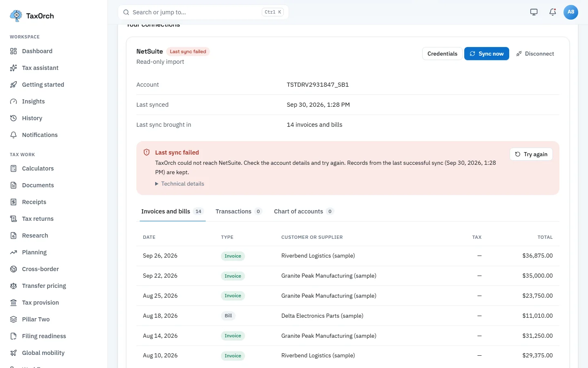This screenshot has width=588, height=368.
Task: Click the Customer or supplier column header
Action: click(312, 237)
